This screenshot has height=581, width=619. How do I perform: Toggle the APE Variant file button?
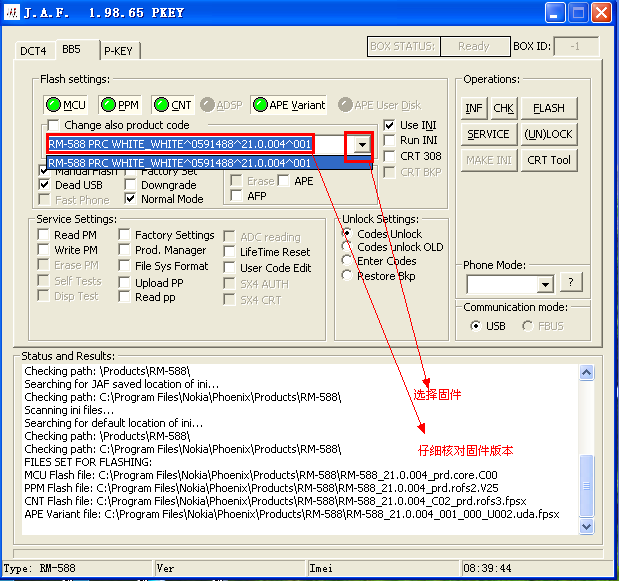[289, 105]
